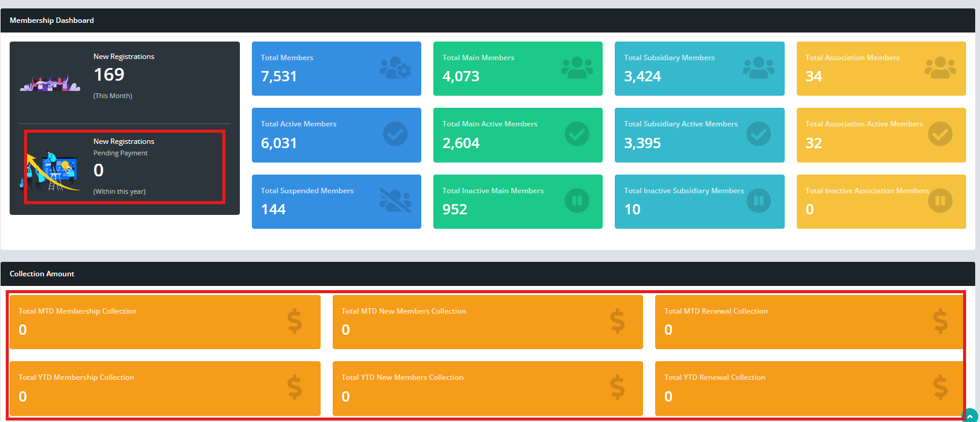Click the Collection Amount section header
The width and height of the screenshot is (980, 422).
coord(42,274)
